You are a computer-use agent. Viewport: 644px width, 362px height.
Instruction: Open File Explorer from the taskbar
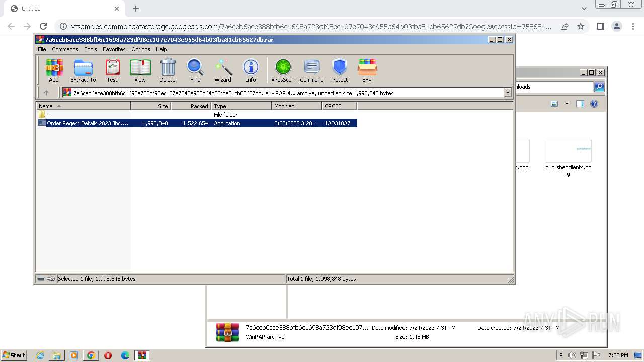click(57, 355)
